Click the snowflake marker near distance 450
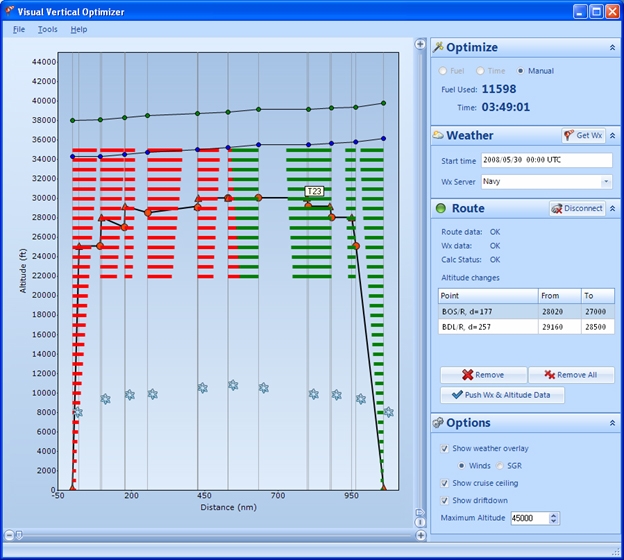The height and width of the screenshot is (560, 624). tap(203, 388)
